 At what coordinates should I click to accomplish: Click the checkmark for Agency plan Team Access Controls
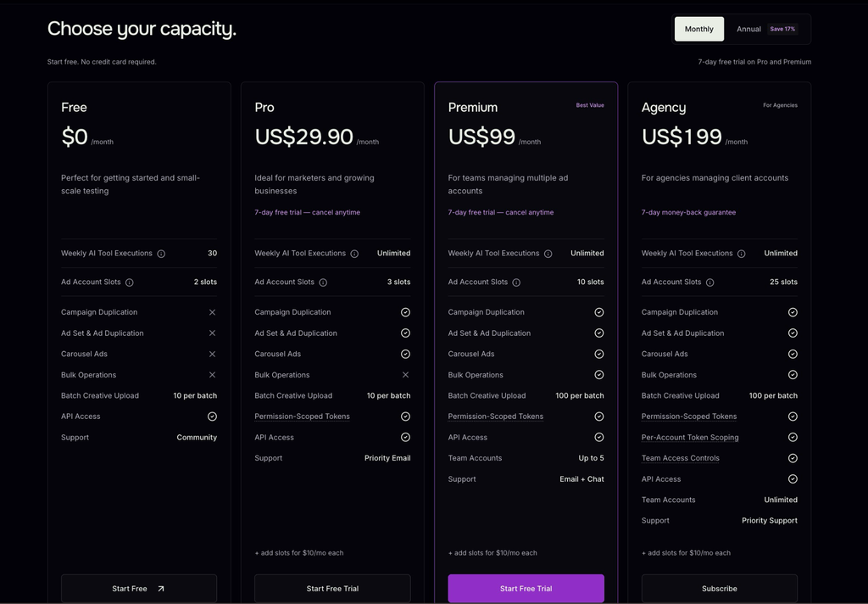793,458
